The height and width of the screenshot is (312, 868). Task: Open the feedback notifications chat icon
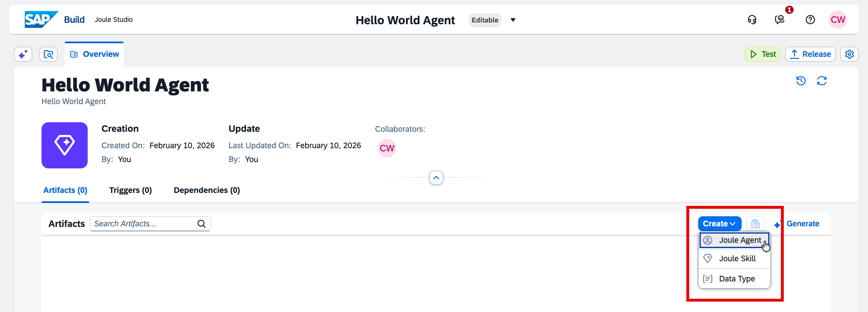pos(779,20)
